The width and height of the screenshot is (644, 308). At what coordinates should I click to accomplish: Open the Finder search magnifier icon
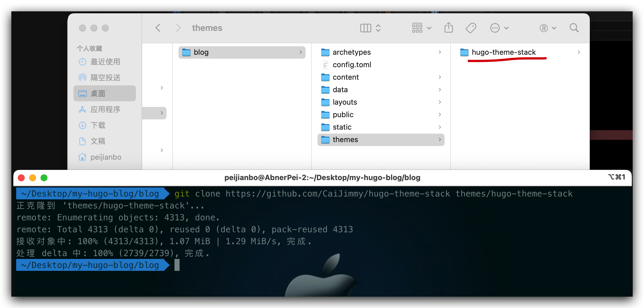pos(574,28)
